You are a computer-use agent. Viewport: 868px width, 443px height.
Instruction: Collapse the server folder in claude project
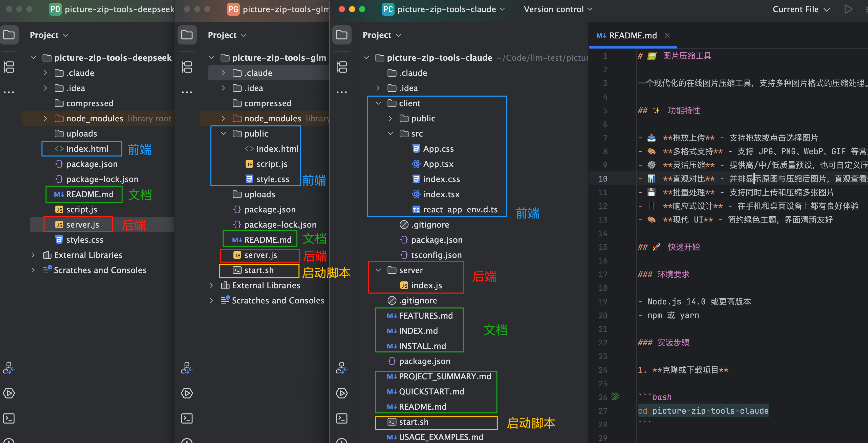click(378, 270)
